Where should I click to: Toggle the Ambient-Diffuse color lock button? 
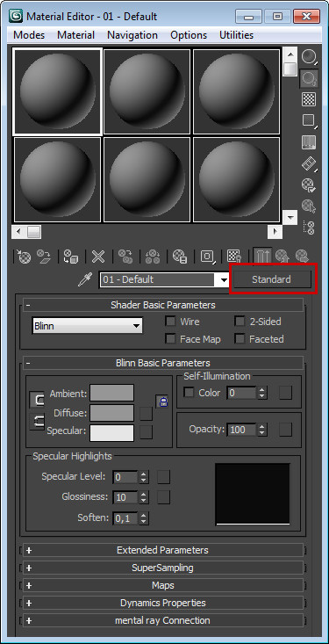(37, 400)
